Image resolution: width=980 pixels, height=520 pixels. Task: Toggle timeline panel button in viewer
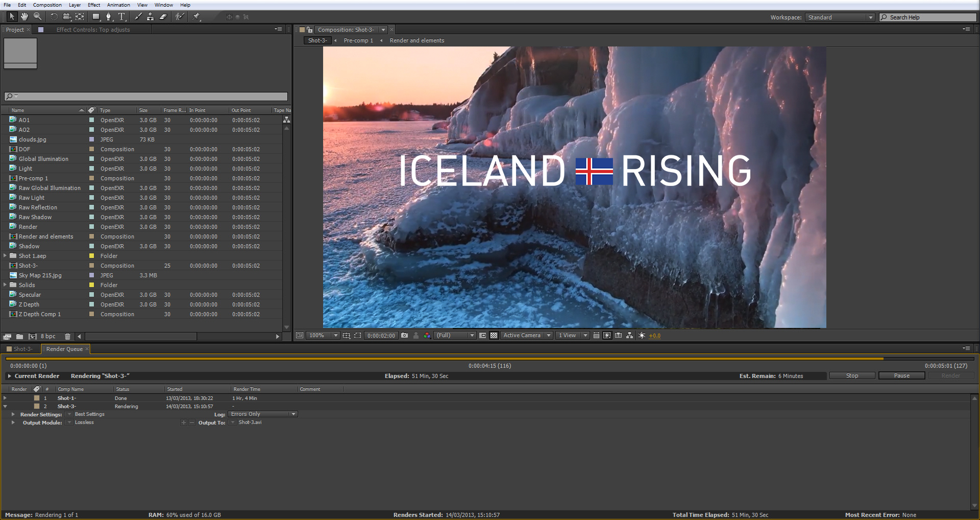coord(619,336)
